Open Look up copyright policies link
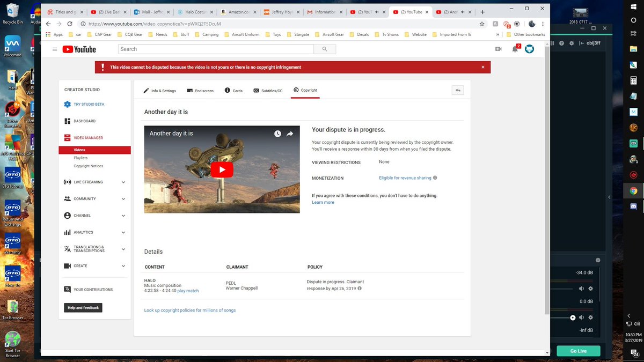Image resolution: width=644 pixels, height=362 pixels. point(190,311)
